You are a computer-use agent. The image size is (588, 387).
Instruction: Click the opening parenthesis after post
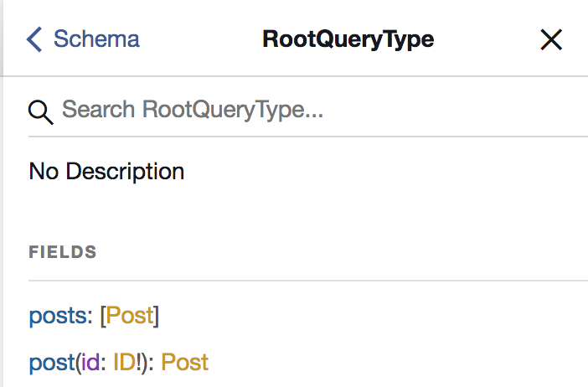78,363
